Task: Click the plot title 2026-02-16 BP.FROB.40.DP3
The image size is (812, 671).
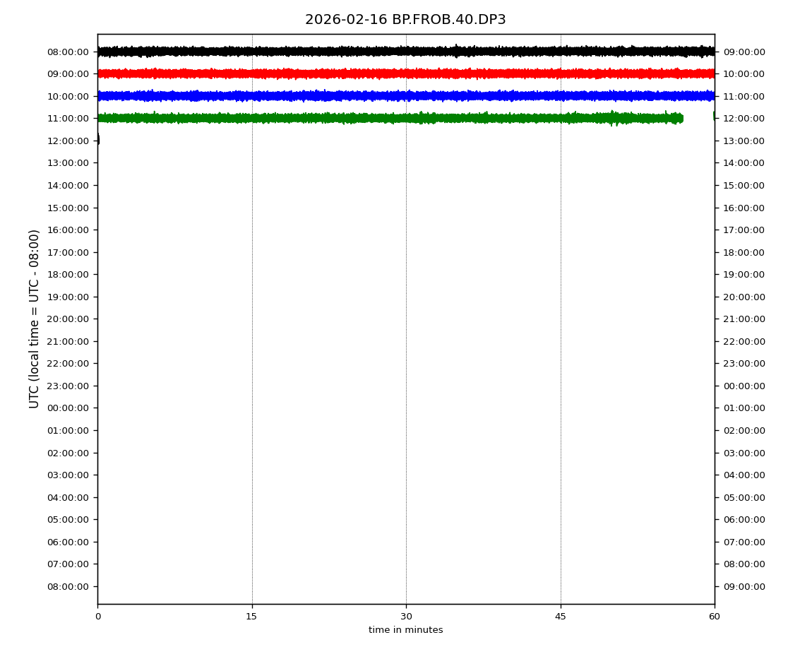Action: [x=405, y=20]
